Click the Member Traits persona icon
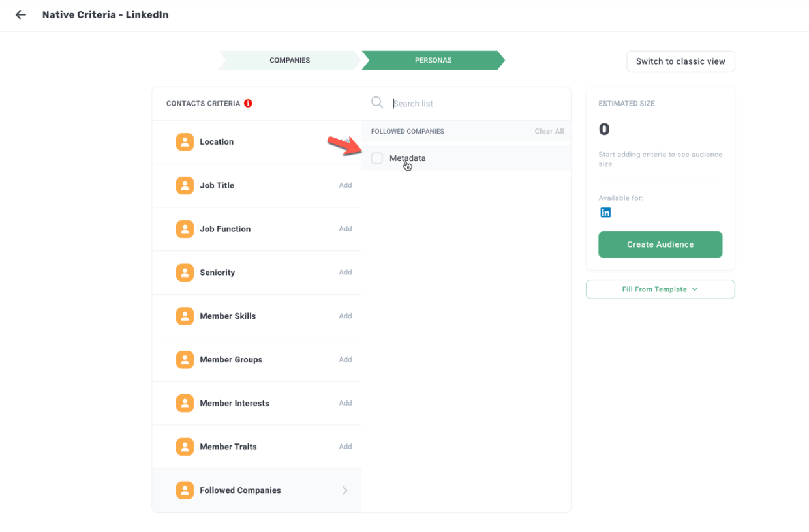 tap(185, 447)
